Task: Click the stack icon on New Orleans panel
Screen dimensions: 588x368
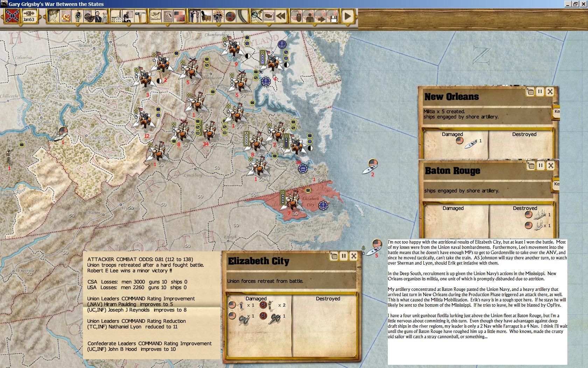Action: 530,92
